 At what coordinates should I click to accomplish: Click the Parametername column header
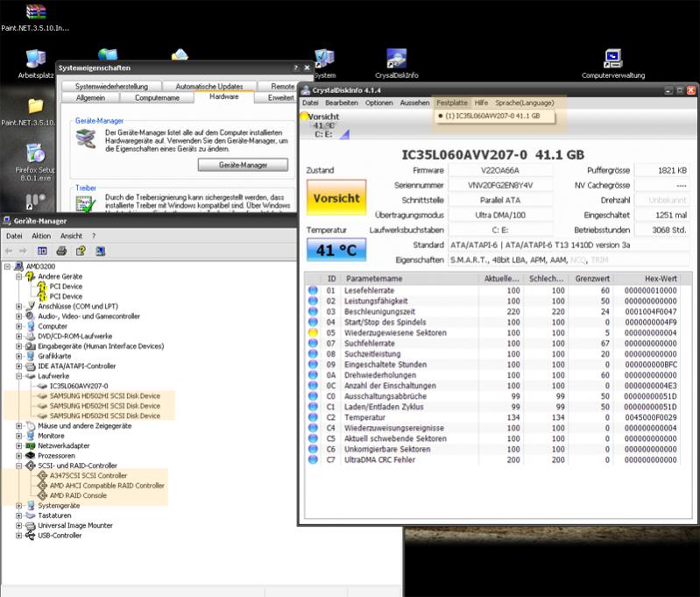pyautogui.click(x=411, y=279)
